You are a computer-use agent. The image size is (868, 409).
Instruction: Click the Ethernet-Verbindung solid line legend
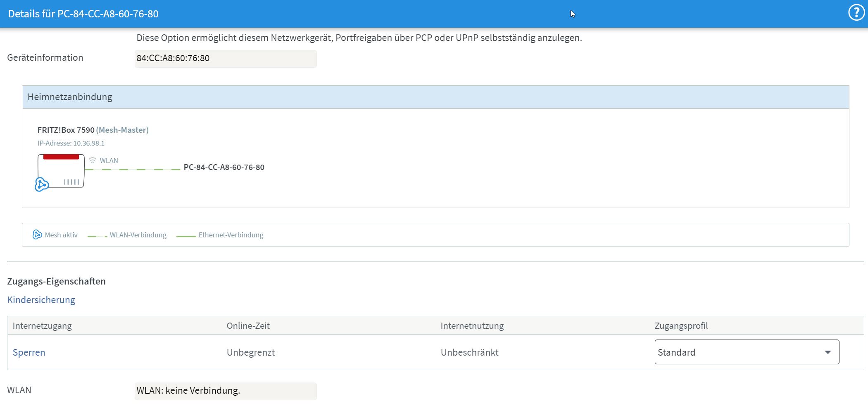[x=186, y=236]
